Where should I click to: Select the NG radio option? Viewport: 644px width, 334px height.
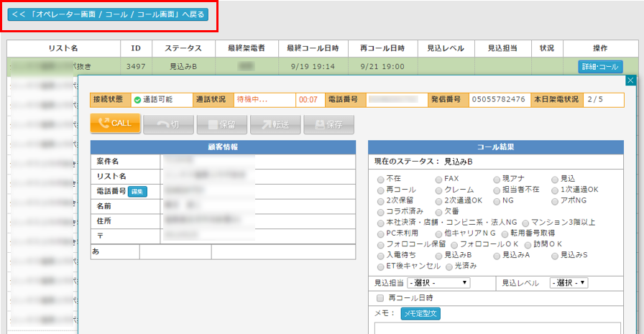[497, 200]
